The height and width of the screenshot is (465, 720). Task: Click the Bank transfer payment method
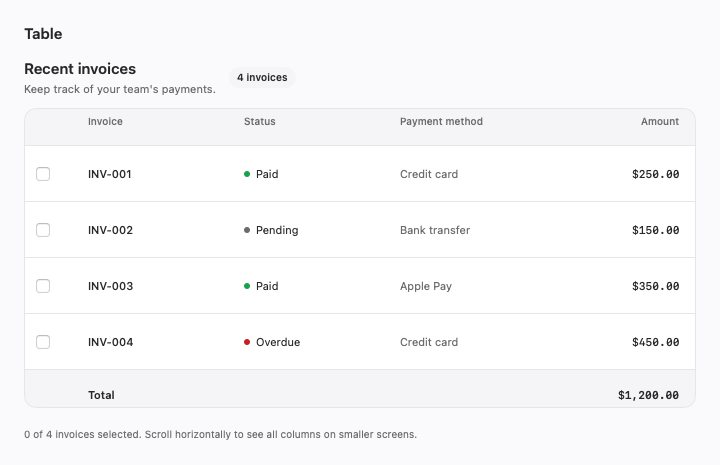[x=435, y=230]
